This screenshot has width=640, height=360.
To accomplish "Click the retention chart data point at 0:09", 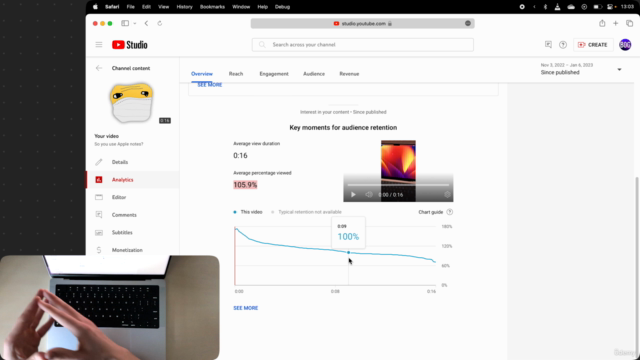I will (x=349, y=253).
